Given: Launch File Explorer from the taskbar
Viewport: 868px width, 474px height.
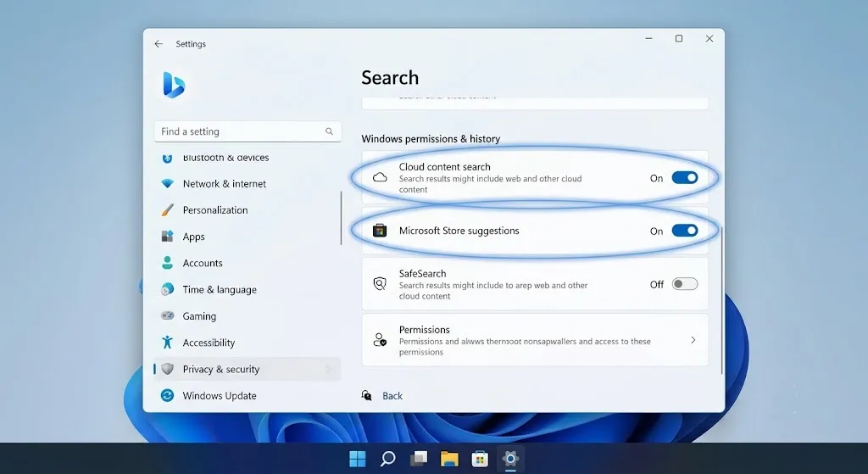Looking at the screenshot, I should [449, 459].
